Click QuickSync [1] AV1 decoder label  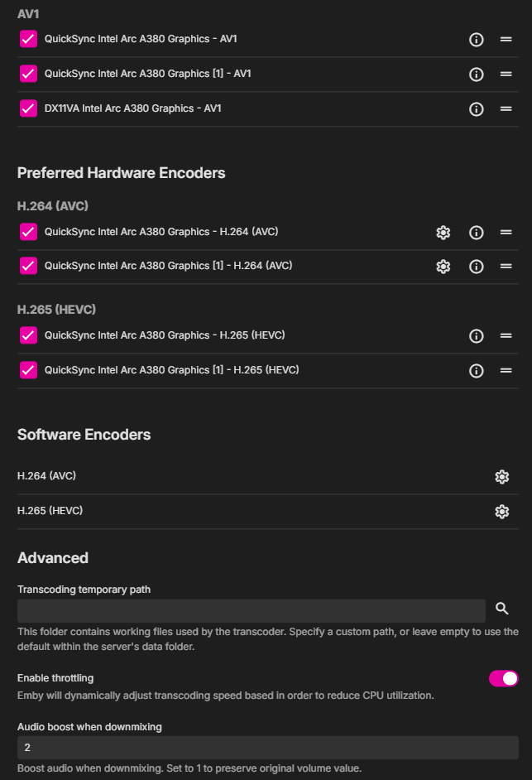coord(147,74)
